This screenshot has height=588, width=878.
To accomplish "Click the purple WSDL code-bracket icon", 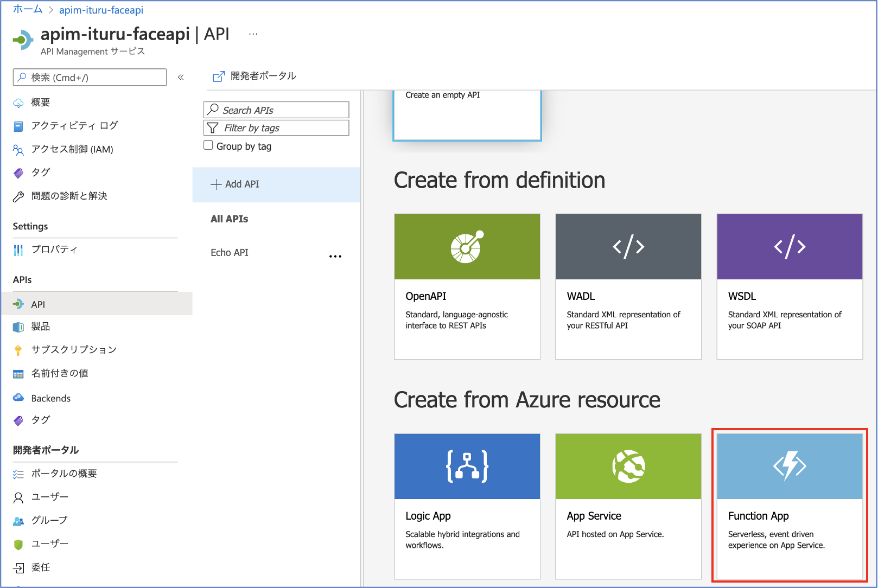I will (x=790, y=247).
